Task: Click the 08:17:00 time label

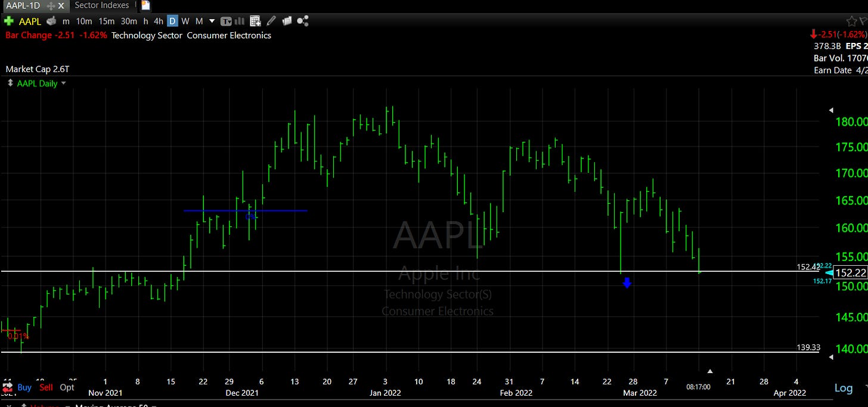Action: click(698, 387)
